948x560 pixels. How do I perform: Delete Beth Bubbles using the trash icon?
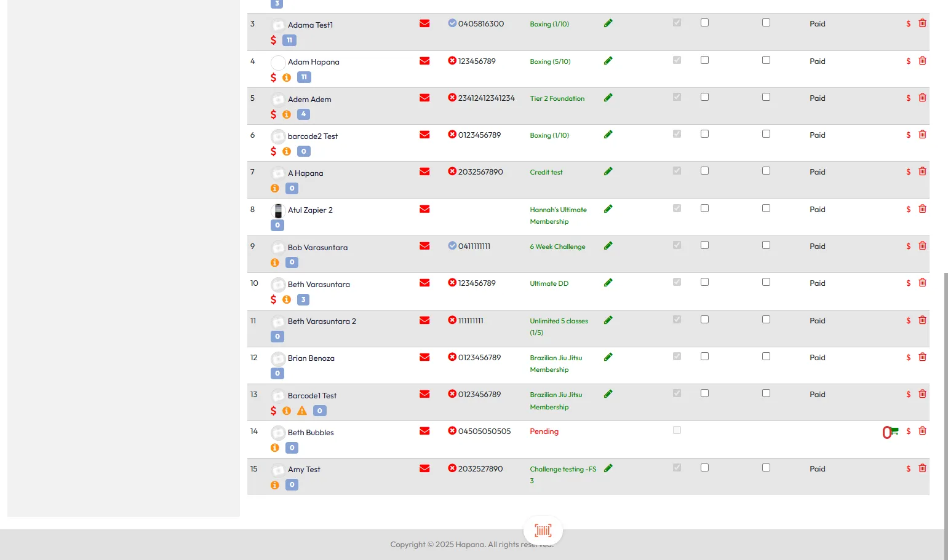(x=922, y=431)
